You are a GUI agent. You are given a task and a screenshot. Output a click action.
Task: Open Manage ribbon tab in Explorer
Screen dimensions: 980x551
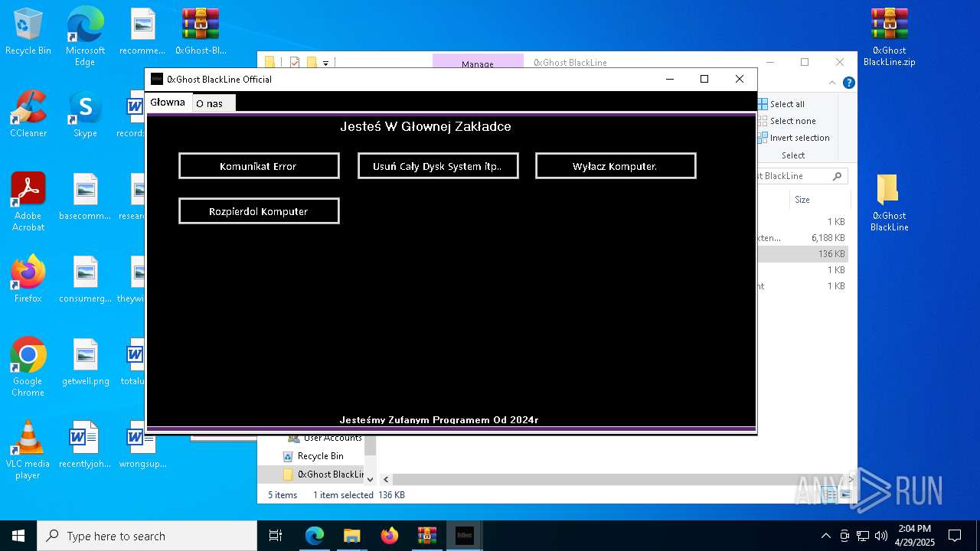(x=478, y=63)
